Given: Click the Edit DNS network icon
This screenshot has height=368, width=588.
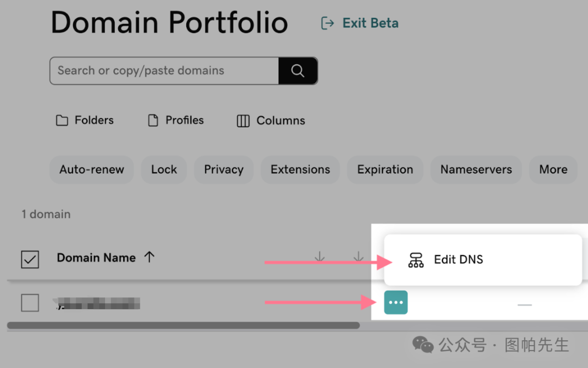Looking at the screenshot, I should coord(416,260).
